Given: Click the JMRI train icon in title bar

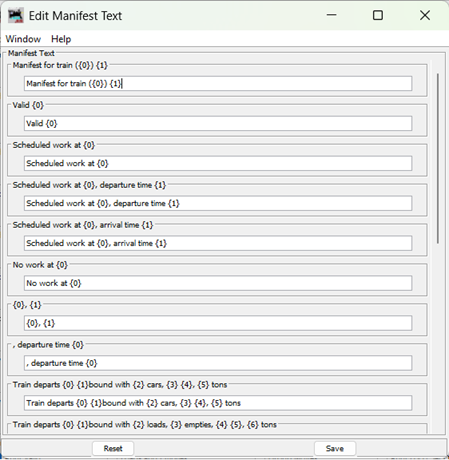Looking at the screenshot, I should pos(16,15).
